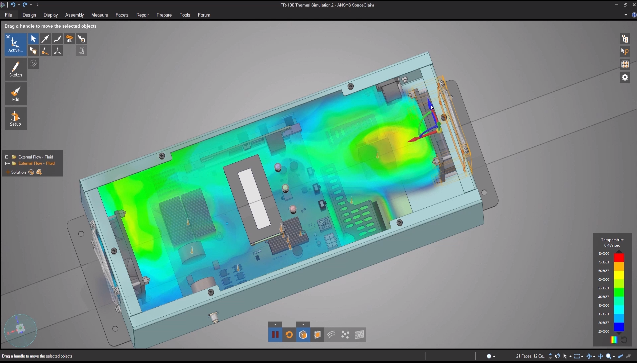The image size is (637, 363).
Task: Toggle the orange cut-plane result display icon
Action: (317, 335)
